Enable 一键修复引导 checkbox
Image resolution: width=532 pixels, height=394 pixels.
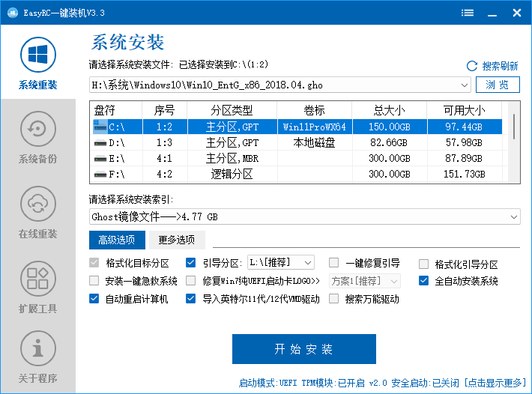[x=334, y=263]
